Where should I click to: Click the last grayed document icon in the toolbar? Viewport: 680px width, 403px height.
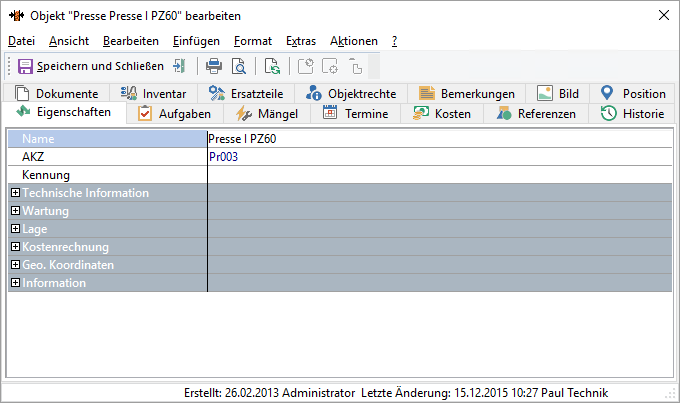pos(356,66)
